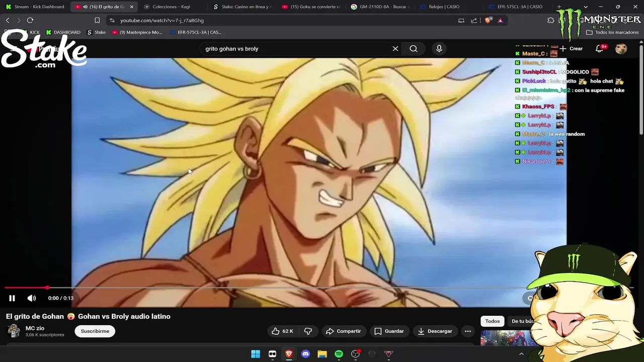Pause the YouTube video

click(x=12, y=298)
